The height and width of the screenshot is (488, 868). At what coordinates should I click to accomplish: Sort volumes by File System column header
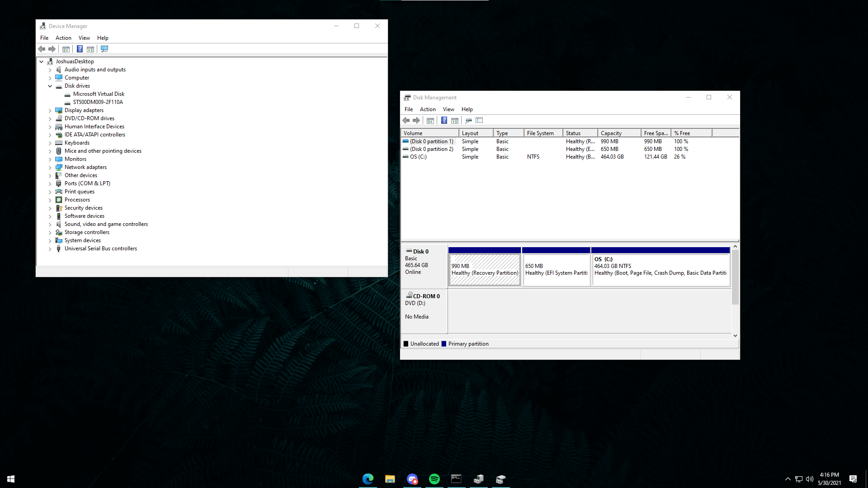(543, 133)
